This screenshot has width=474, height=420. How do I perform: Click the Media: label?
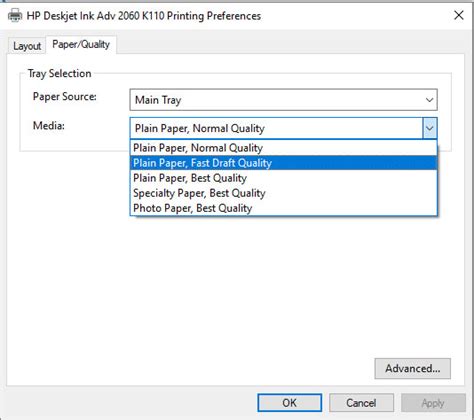point(49,126)
